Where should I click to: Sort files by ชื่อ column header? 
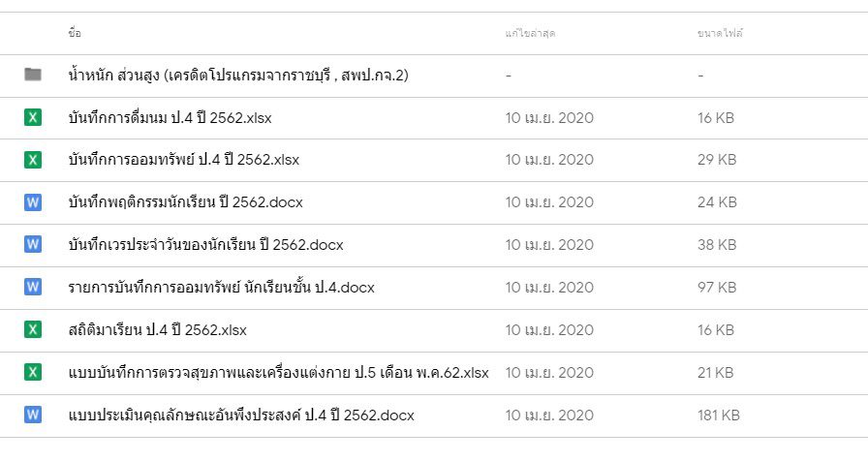75,34
